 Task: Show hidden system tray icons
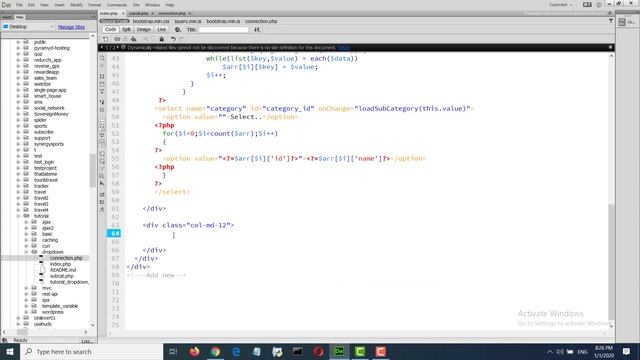pos(549,351)
